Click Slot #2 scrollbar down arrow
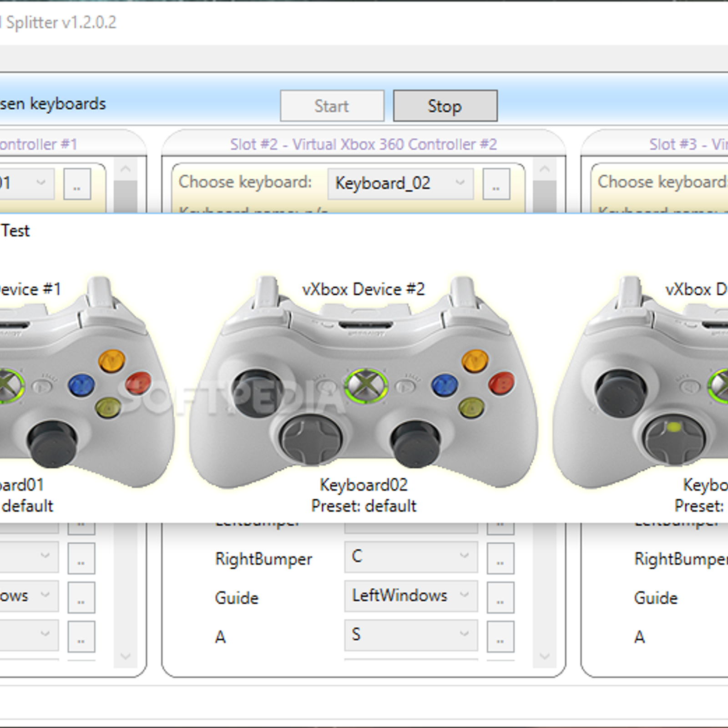728x728 pixels. click(544, 656)
